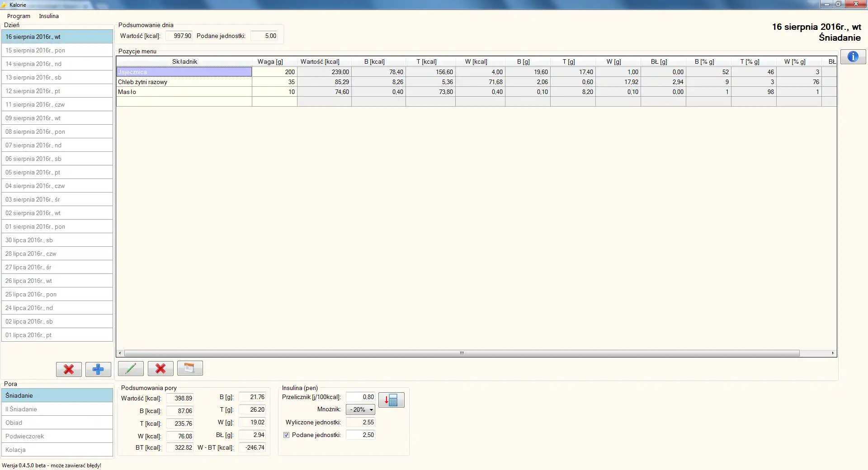Viewport: 868px width, 470px height.
Task: Click the blue info icon button
Action: click(x=853, y=56)
